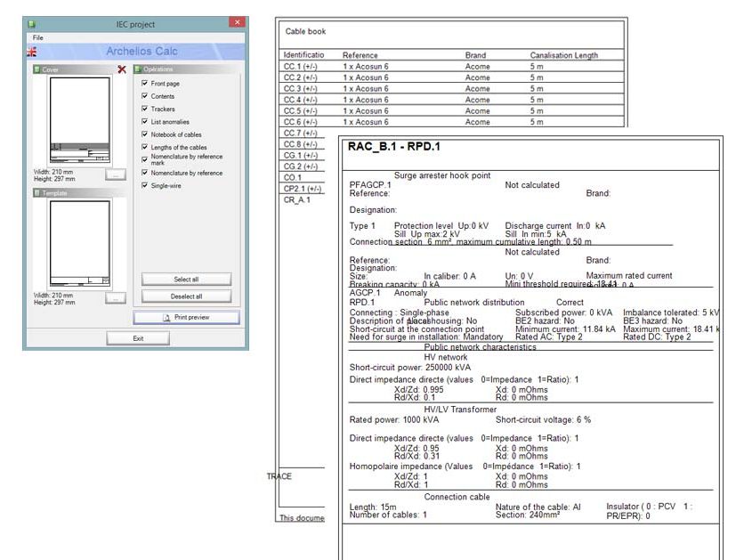Click the IEC project title bar app icon
This screenshot has height=560, width=752.
pyautogui.click(x=32, y=24)
